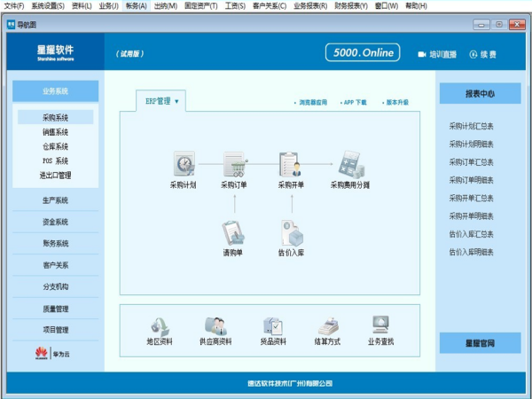The height and width of the screenshot is (399, 532).
Task: Open the 采购订单汇总表 report
Action: [472, 162]
